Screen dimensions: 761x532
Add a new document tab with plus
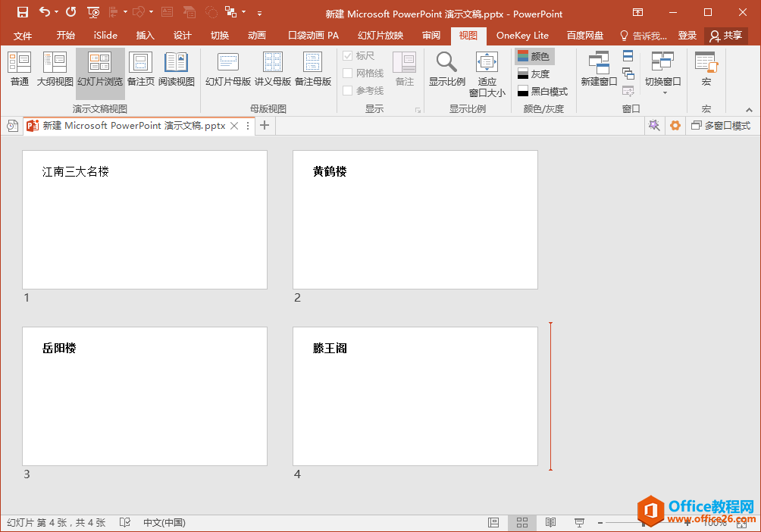tap(265, 125)
